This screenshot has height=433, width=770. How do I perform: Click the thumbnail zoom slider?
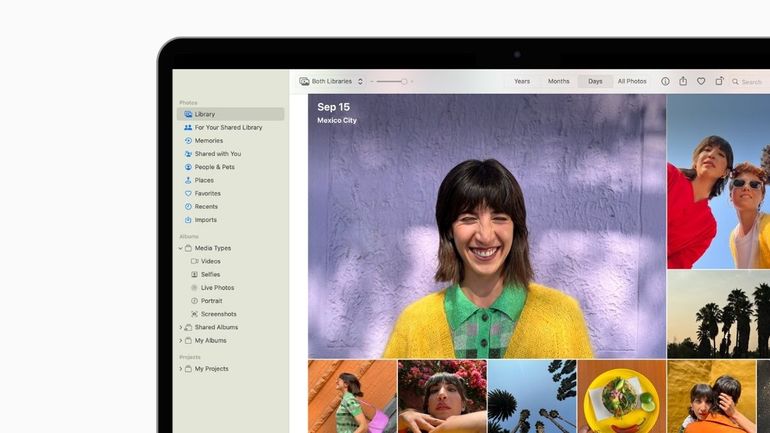pos(392,81)
